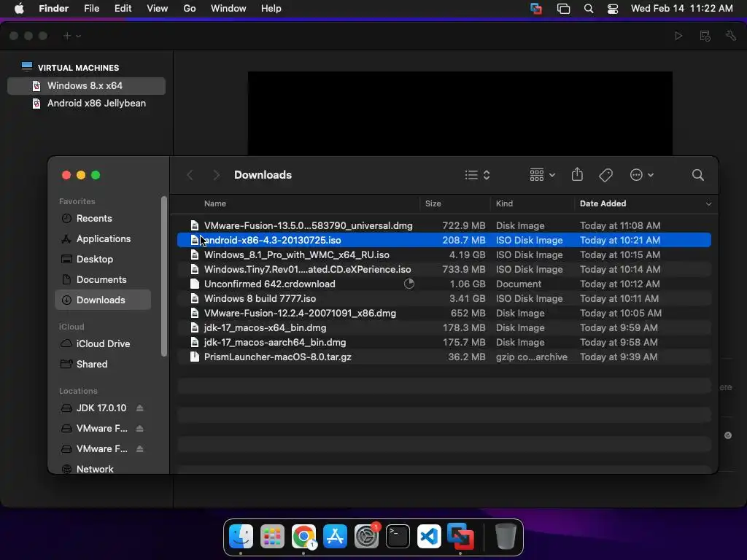The height and width of the screenshot is (560, 747).
Task: Click the Finder search magnifier icon
Action: tap(698, 175)
